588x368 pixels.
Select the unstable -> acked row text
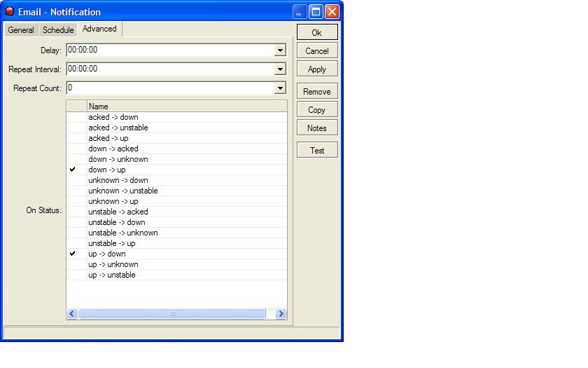118,212
